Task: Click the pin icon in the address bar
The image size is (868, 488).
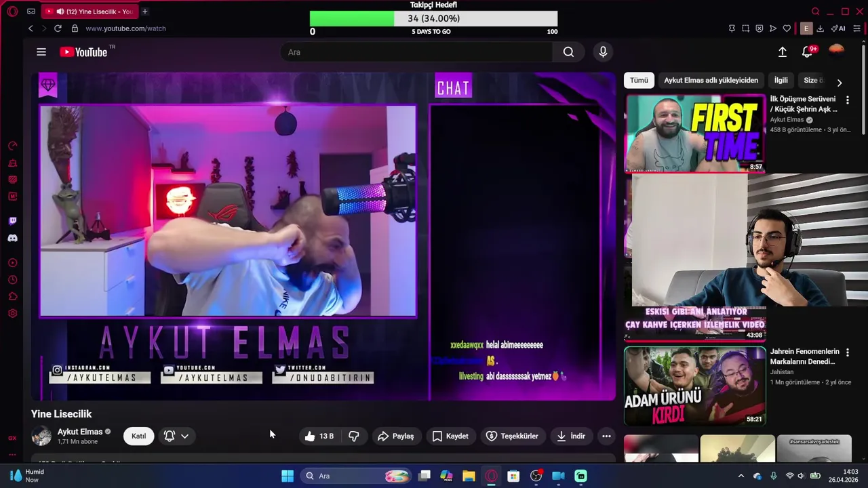Action: (732, 28)
